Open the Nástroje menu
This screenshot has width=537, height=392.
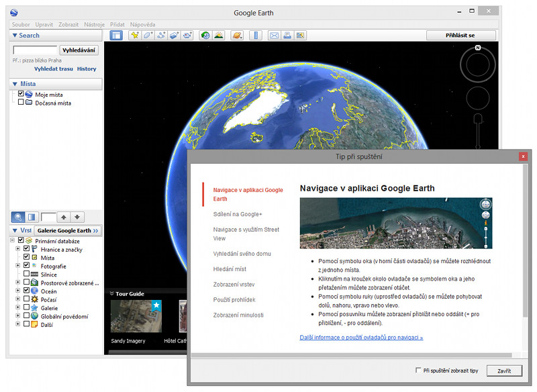(95, 25)
